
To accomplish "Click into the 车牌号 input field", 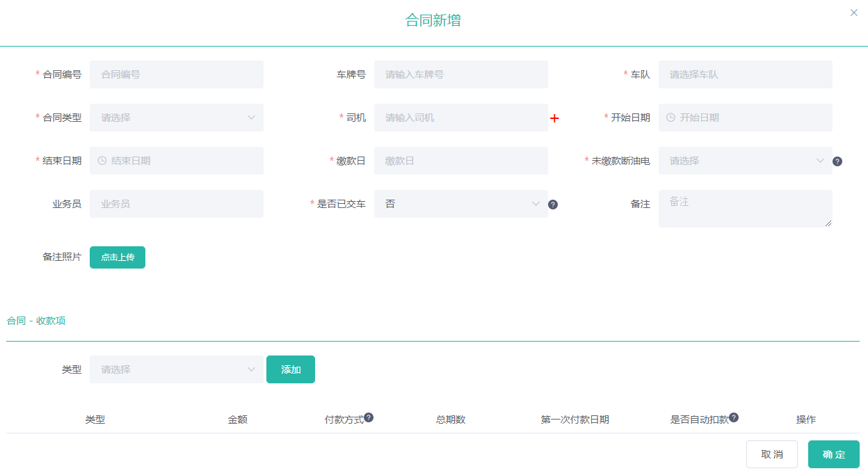I will (460, 74).
